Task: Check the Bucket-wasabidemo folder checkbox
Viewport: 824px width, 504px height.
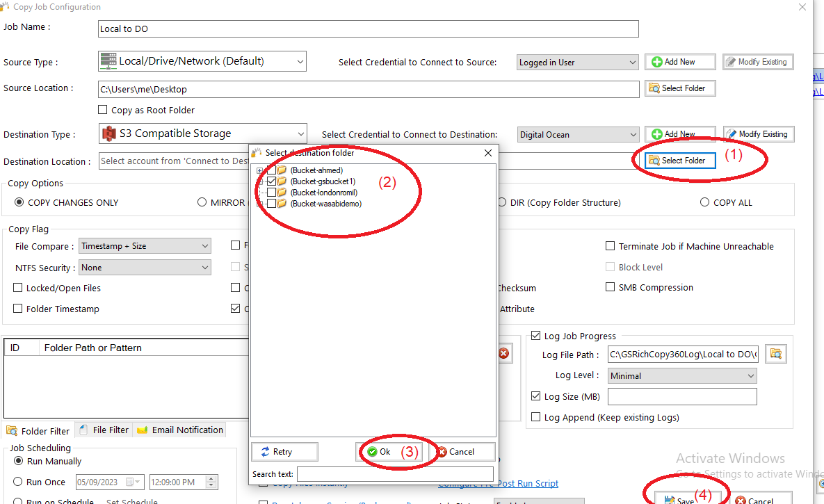Action: tap(271, 204)
